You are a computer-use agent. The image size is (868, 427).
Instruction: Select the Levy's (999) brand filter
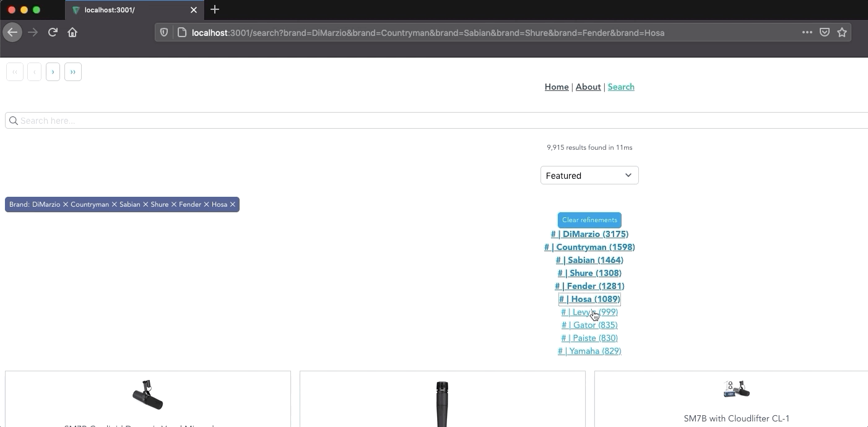point(589,312)
